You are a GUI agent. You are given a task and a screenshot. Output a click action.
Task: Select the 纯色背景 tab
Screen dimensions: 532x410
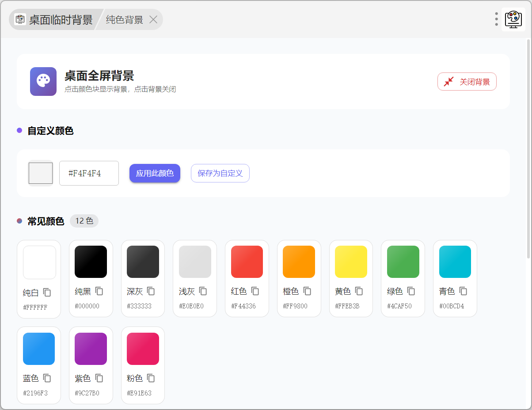(125, 20)
